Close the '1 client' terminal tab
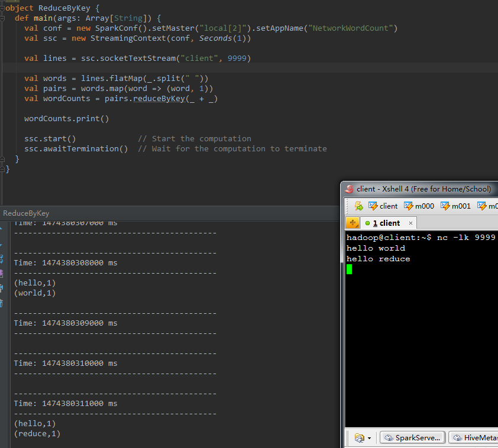 point(410,223)
